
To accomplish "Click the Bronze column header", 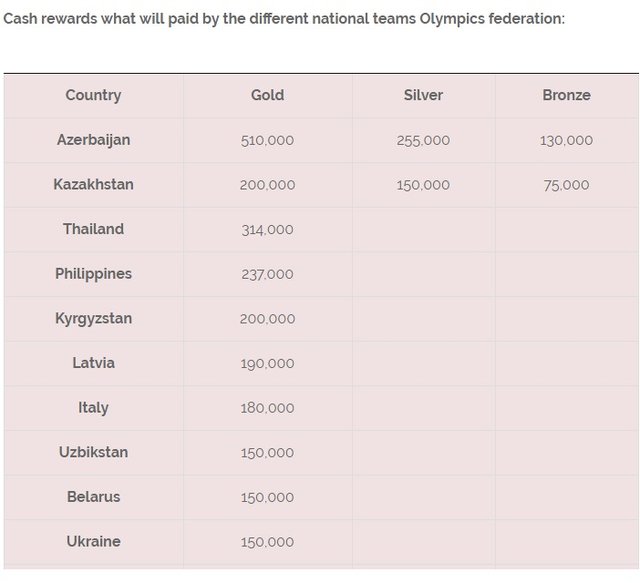I will [566, 95].
